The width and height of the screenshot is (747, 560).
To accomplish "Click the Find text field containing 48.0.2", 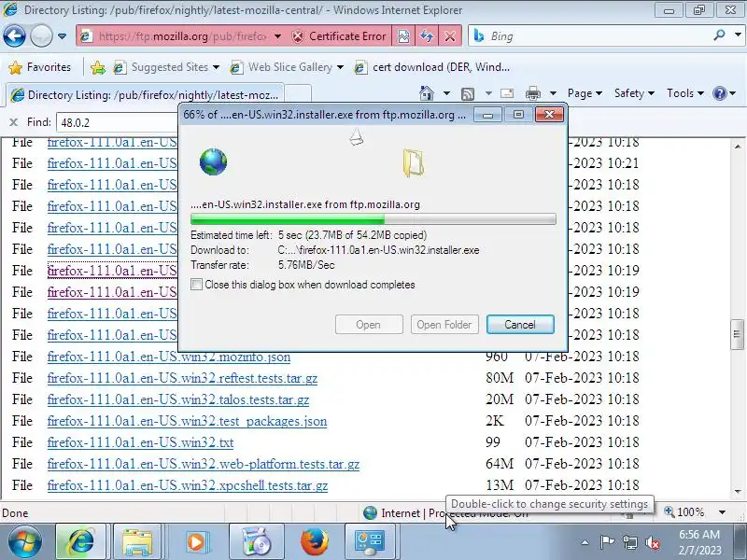I will tap(118, 122).
